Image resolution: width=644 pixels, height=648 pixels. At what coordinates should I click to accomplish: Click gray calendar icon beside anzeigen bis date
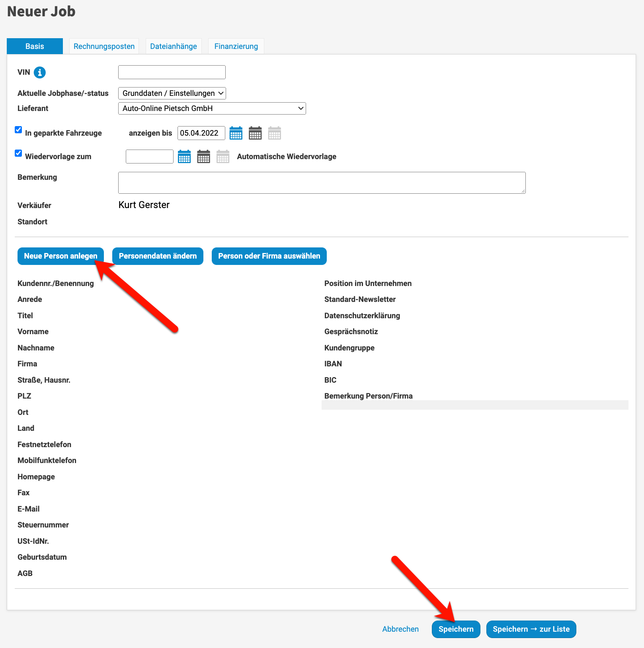click(x=275, y=133)
